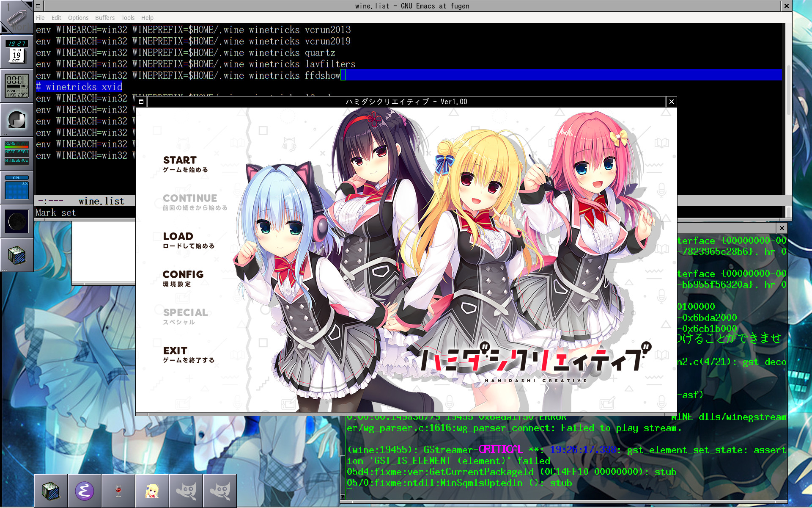The height and width of the screenshot is (508, 812).
Task: Open the Tools menu in Emacs
Action: click(x=128, y=18)
